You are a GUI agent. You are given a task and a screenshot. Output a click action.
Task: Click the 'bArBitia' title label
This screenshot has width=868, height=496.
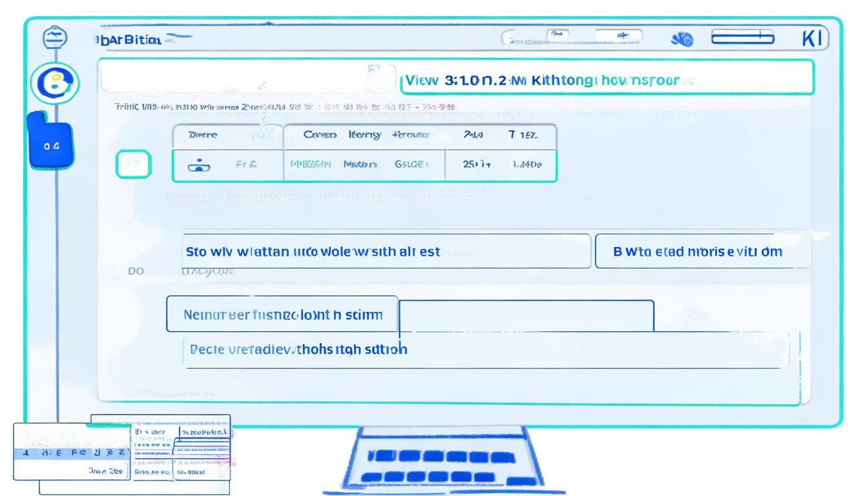(x=128, y=40)
